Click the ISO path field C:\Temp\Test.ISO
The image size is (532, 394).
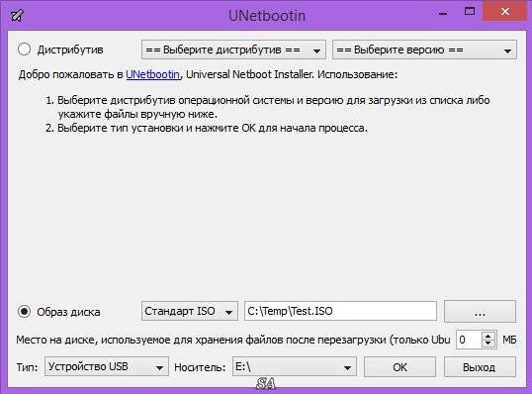pos(340,311)
